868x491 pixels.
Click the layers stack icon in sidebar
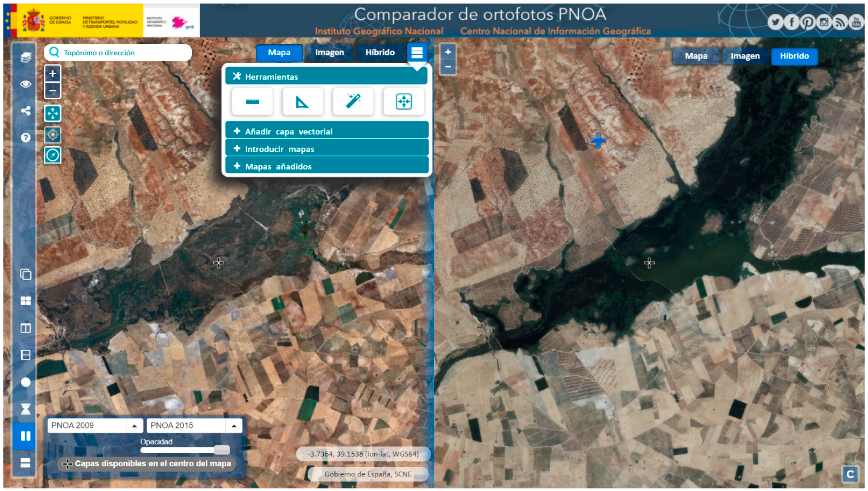(26, 57)
